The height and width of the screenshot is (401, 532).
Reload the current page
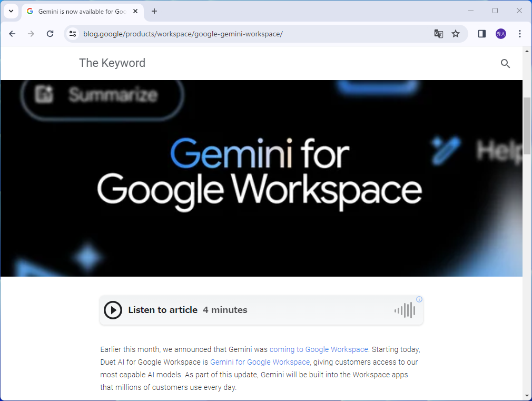50,33
